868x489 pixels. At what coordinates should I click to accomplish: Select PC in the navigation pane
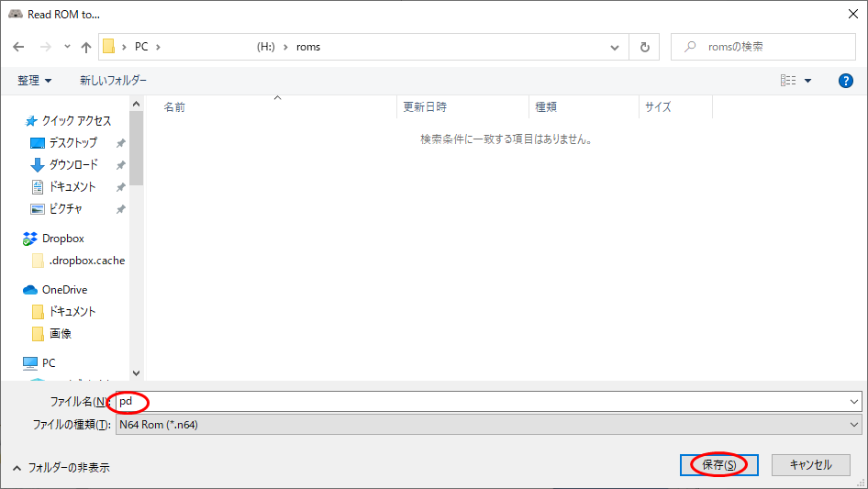point(49,363)
